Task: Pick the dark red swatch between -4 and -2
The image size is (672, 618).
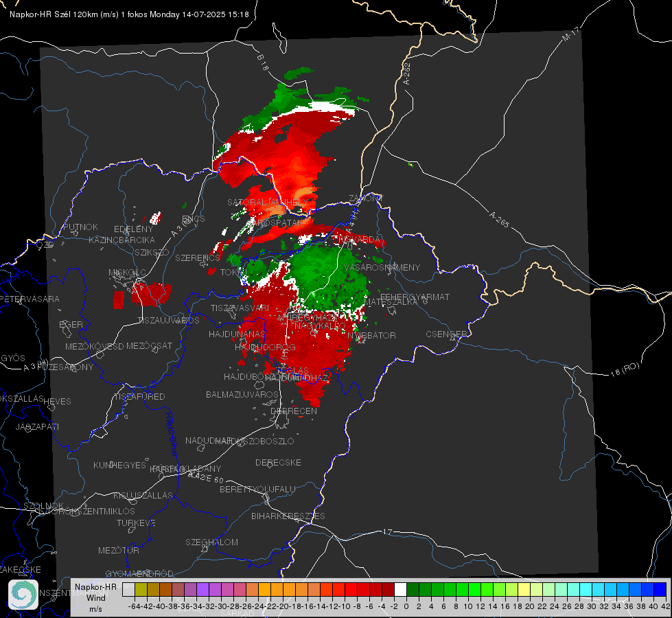Action: (388, 589)
